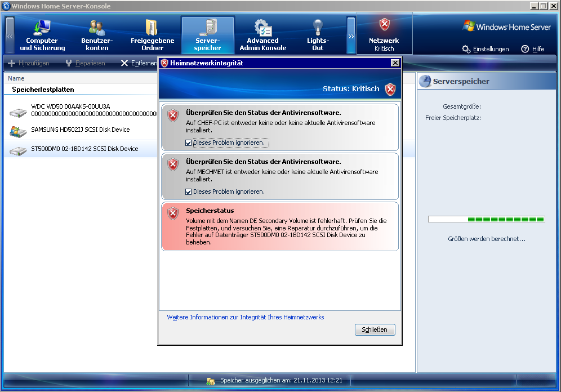Click the Reparieren toolbar button

[86, 63]
